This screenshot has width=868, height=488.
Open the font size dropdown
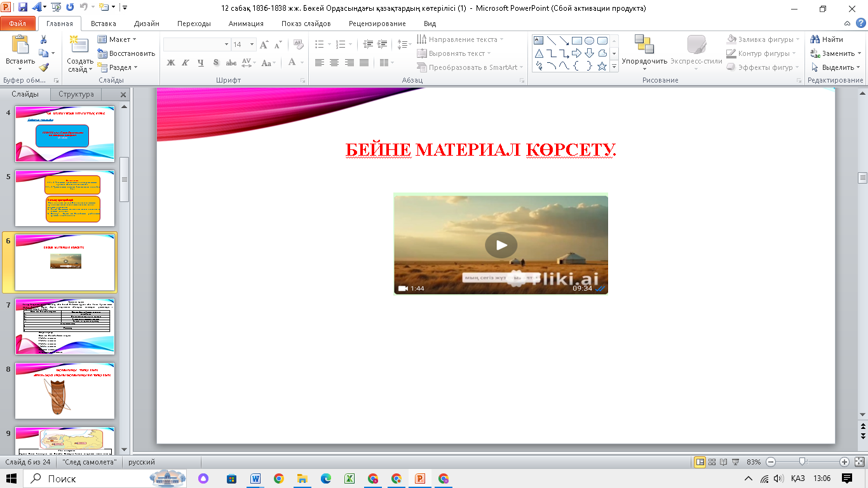tap(252, 44)
